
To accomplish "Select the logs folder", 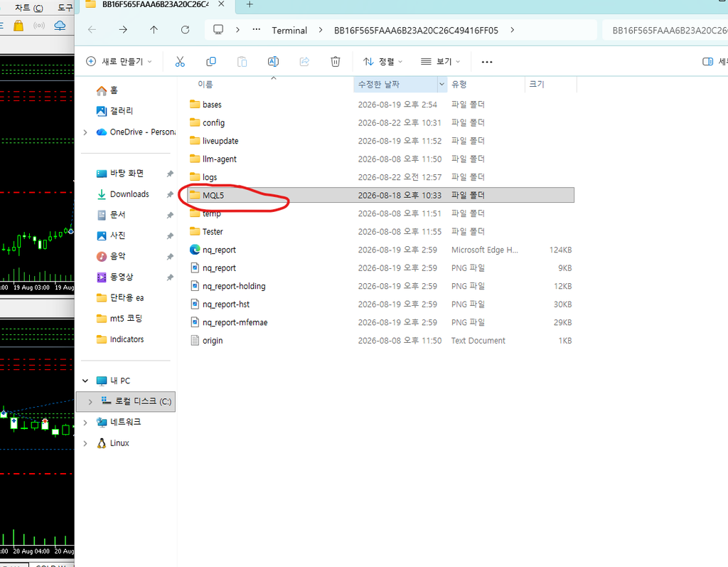I will click(x=380, y=177).
